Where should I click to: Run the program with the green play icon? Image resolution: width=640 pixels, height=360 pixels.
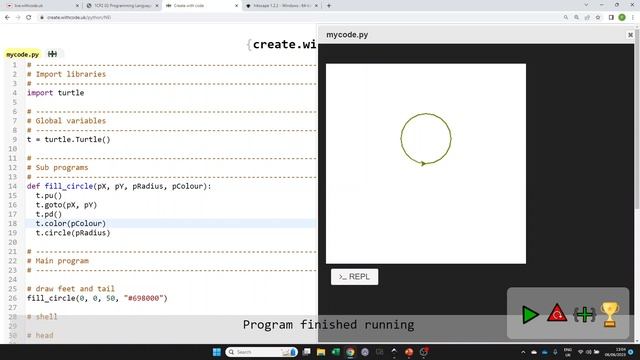(530, 315)
